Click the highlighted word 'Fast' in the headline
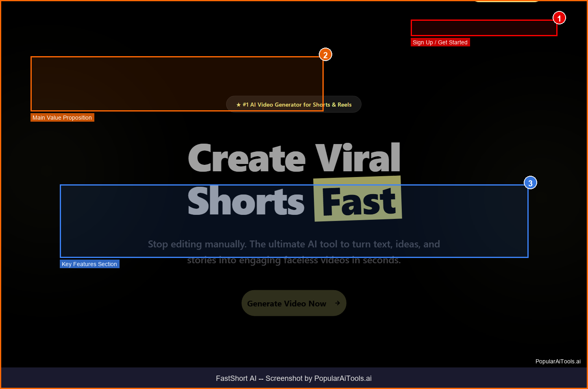This screenshot has width=588, height=389. tap(358, 201)
